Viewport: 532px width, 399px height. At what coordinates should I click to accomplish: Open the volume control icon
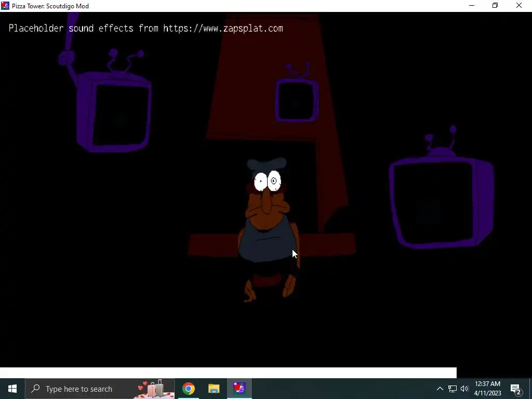point(464,389)
